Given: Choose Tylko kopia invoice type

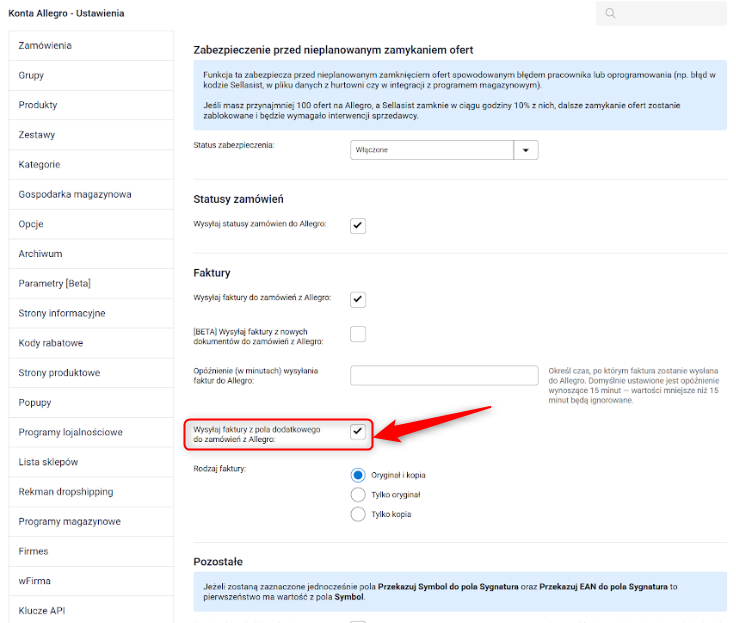Looking at the screenshot, I should pyautogui.click(x=358, y=514).
